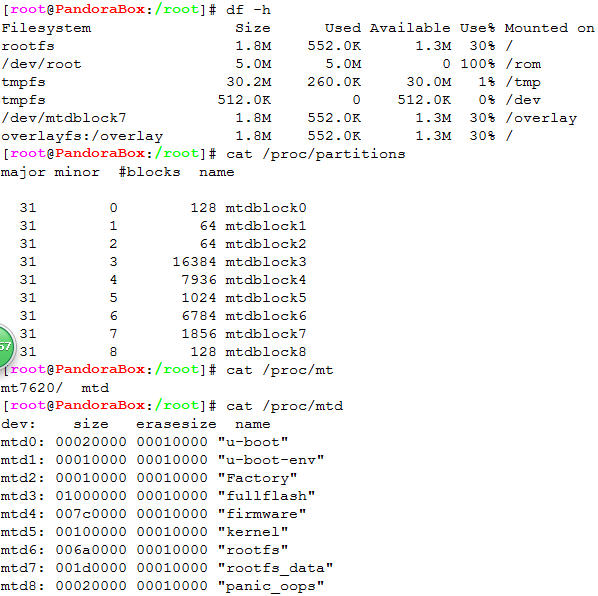Click the '007c0000' size value
This screenshot has width=598, height=596.
tap(91, 514)
